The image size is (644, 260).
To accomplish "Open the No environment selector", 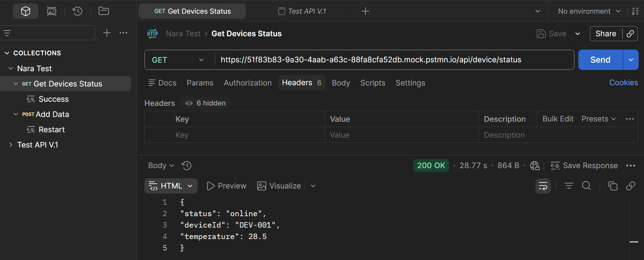I will 589,11.
